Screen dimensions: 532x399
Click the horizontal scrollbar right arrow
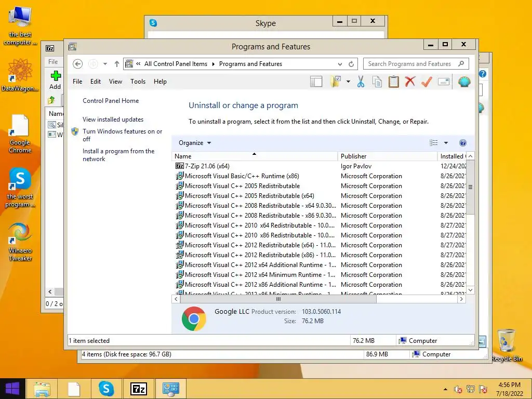pyautogui.click(x=461, y=299)
